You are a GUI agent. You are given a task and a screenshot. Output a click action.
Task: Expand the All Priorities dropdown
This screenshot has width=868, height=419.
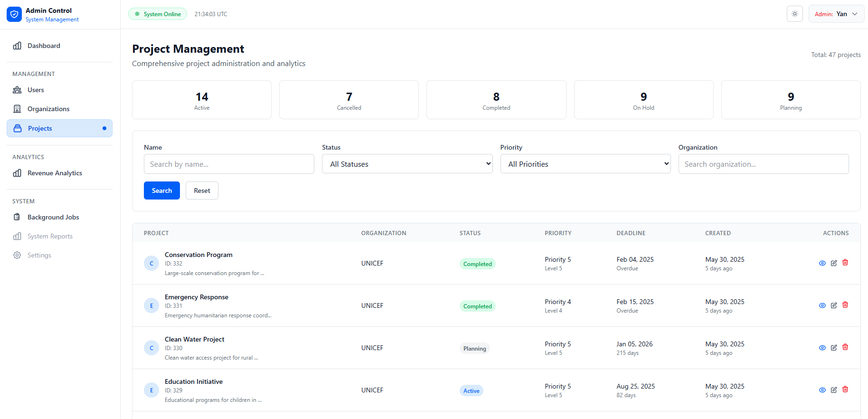coord(585,164)
